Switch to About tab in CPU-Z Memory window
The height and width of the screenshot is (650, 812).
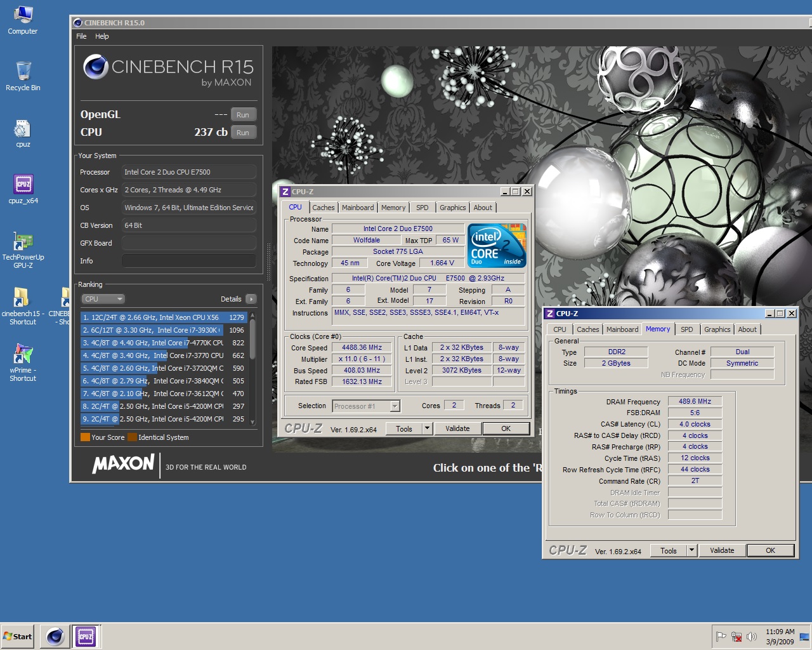pos(747,329)
